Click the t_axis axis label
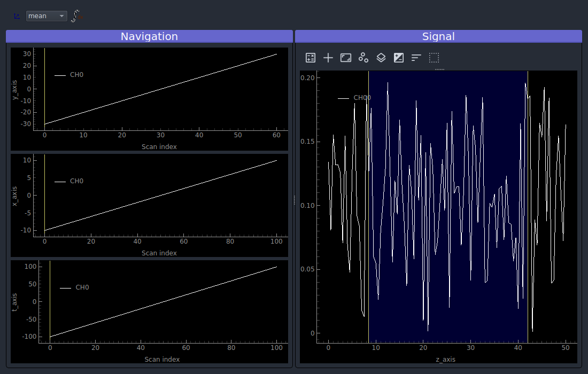The image size is (588, 374). [x=14, y=302]
